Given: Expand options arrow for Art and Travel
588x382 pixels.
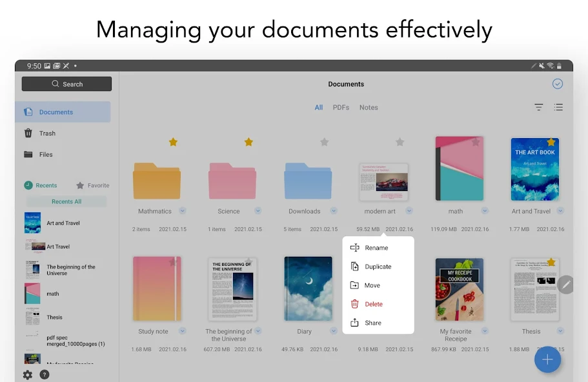Looking at the screenshot, I should coord(560,211).
